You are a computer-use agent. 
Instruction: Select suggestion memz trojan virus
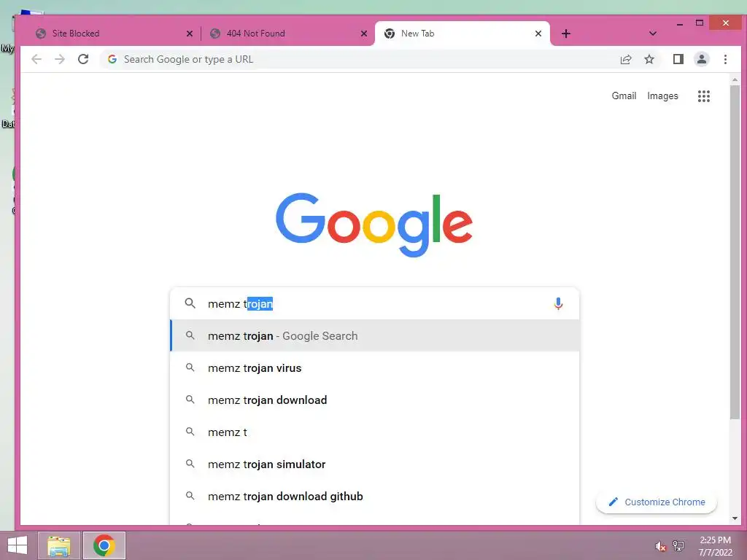click(x=375, y=367)
